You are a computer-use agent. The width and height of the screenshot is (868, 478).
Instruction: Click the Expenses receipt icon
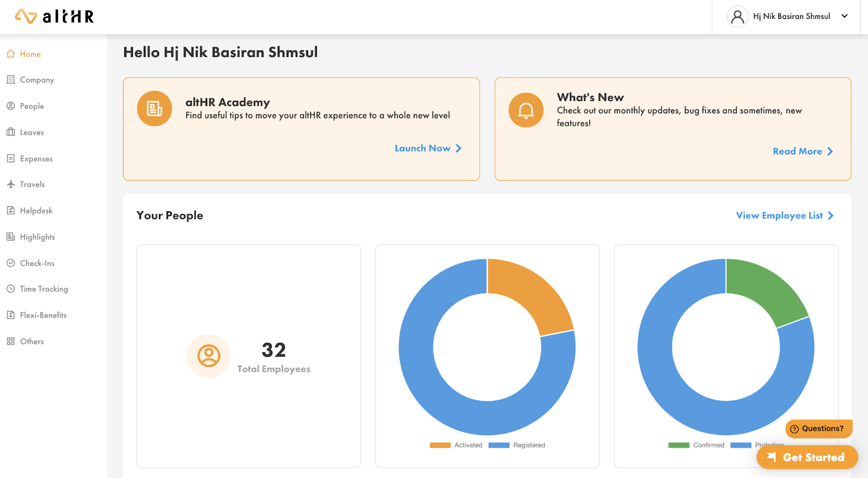coord(10,158)
